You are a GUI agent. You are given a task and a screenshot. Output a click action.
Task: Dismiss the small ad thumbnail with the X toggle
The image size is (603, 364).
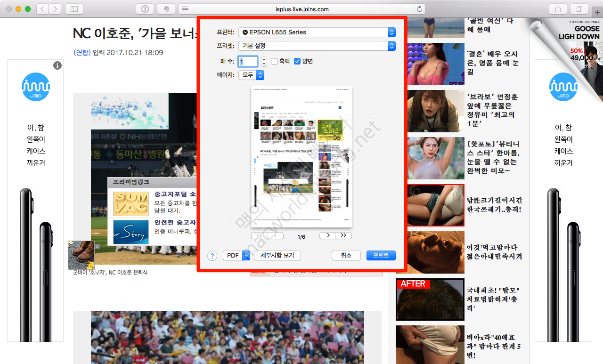click(97, 246)
